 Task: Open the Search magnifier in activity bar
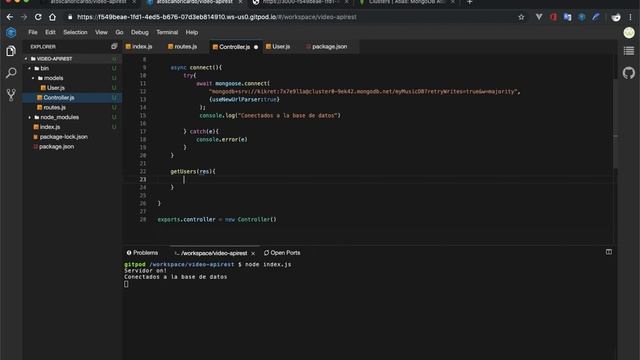11,73
